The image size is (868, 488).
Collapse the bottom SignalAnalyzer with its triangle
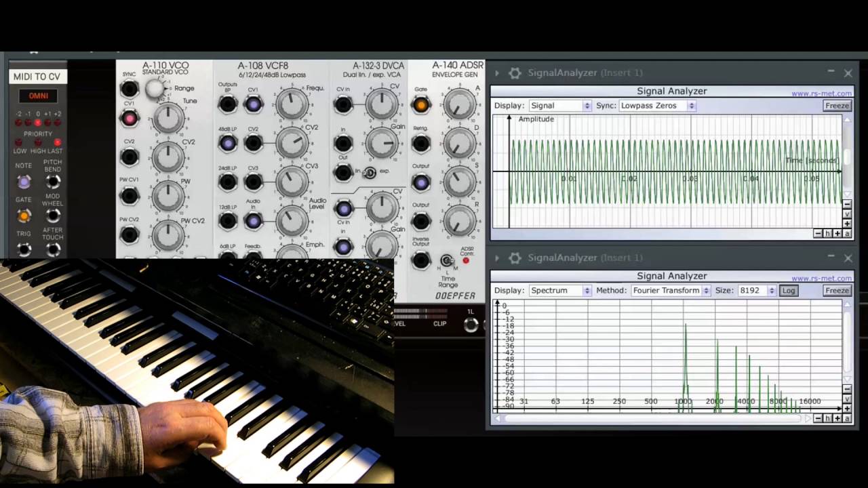coord(497,258)
